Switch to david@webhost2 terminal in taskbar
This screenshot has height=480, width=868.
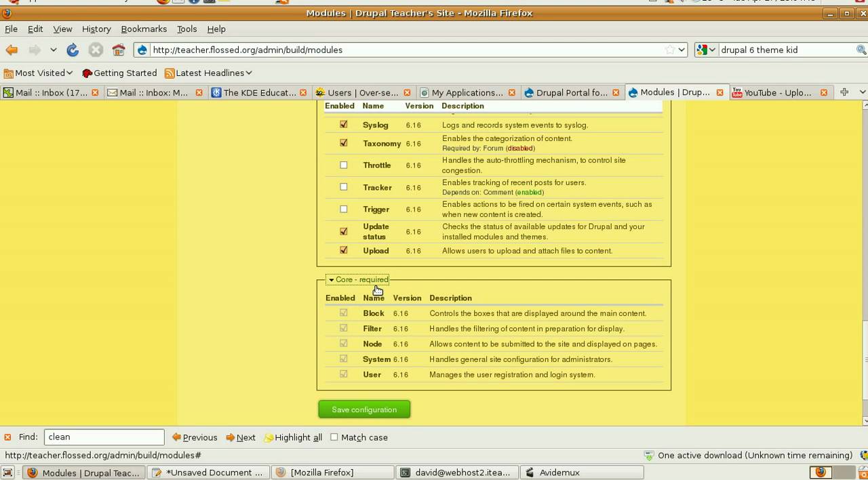(x=457, y=473)
